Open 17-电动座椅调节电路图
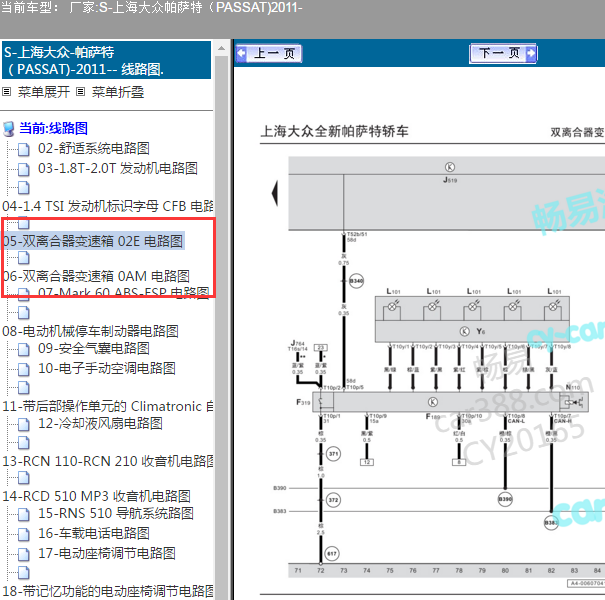 (x=106, y=553)
